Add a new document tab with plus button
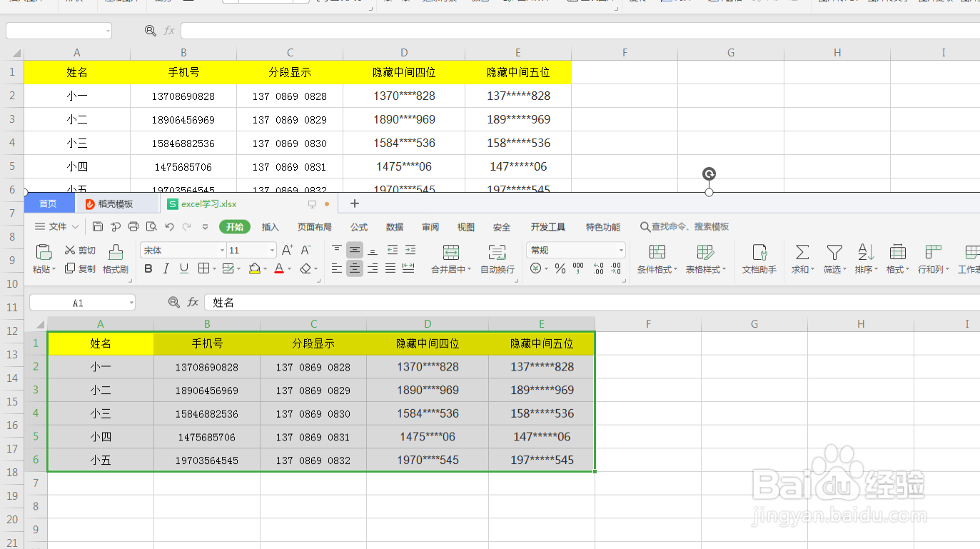980x549 pixels. [355, 203]
